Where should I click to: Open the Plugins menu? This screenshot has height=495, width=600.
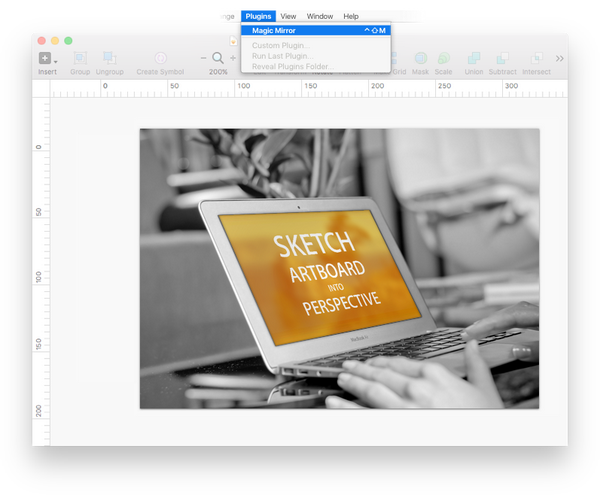[258, 16]
